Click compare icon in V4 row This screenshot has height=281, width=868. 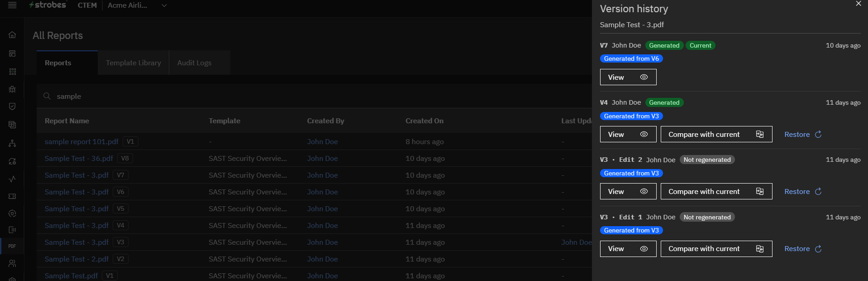pyautogui.click(x=760, y=135)
